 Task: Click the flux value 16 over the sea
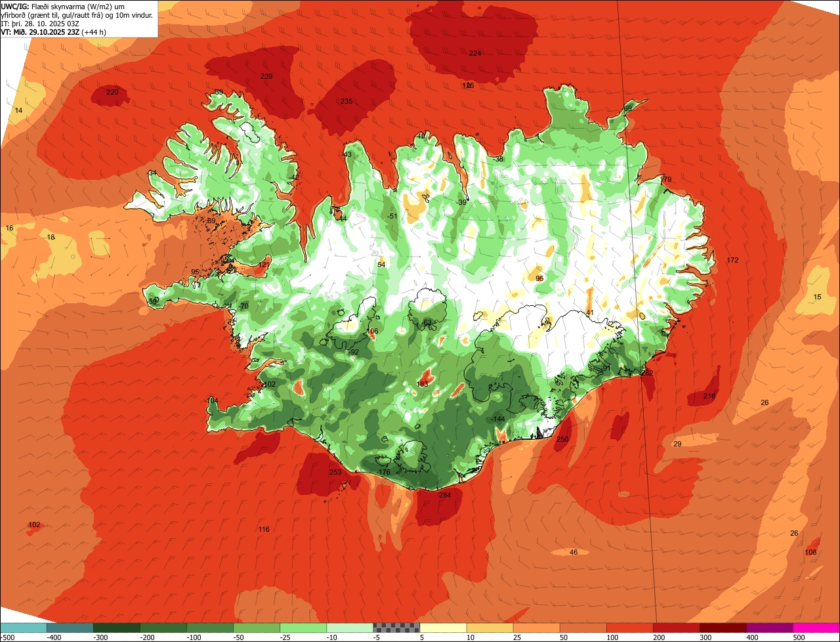9,228
